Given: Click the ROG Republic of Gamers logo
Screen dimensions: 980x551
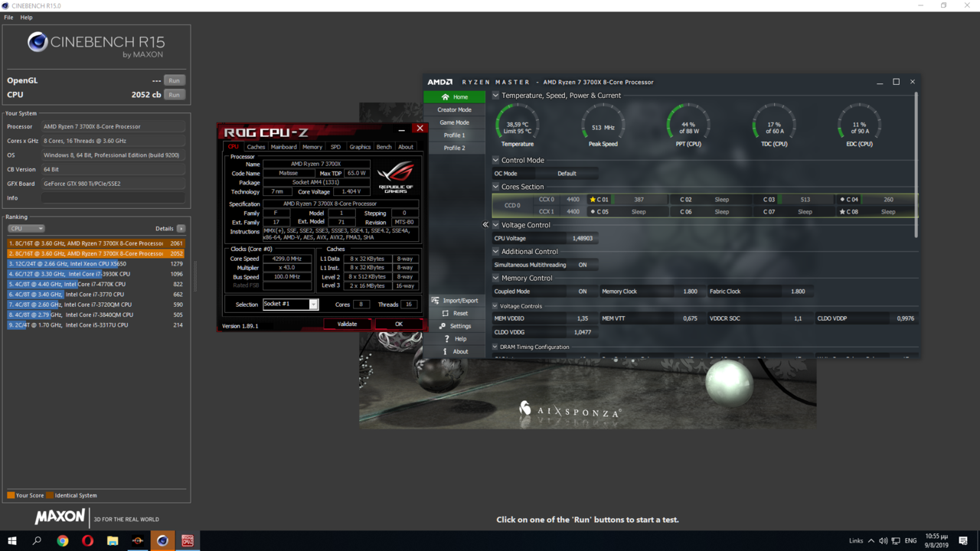Looking at the screenshot, I should [396, 177].
